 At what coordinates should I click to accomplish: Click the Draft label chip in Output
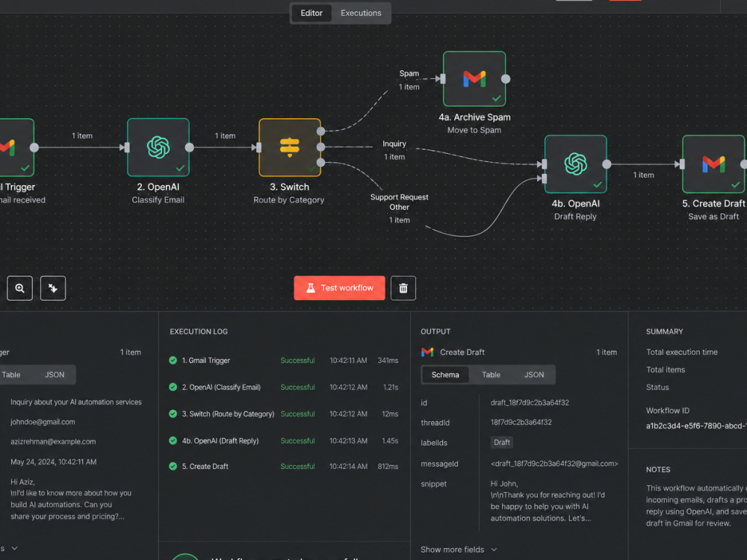[x=502, y=442]
